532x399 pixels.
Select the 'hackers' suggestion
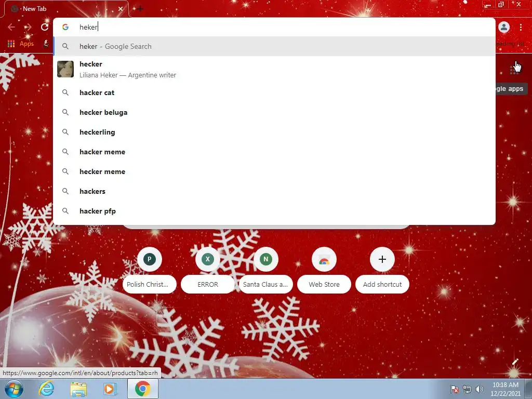274,191
